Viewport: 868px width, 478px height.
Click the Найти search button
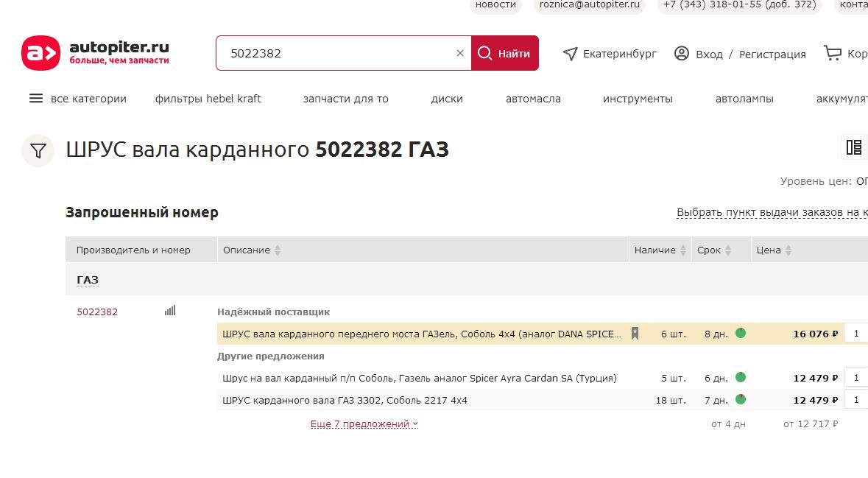pos(504,53)
